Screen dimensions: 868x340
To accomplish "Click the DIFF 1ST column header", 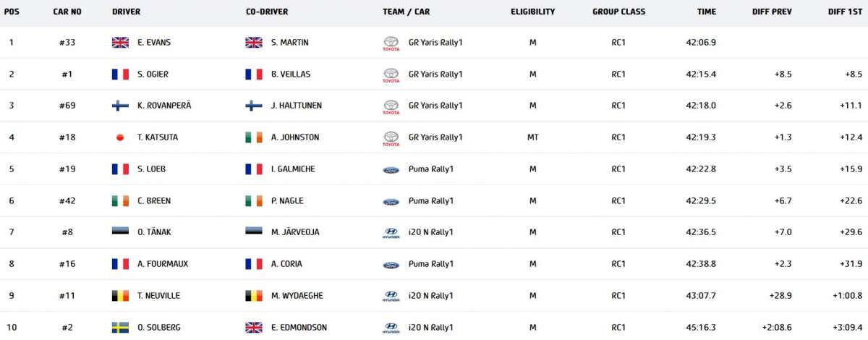I will [x=845, y=12].
